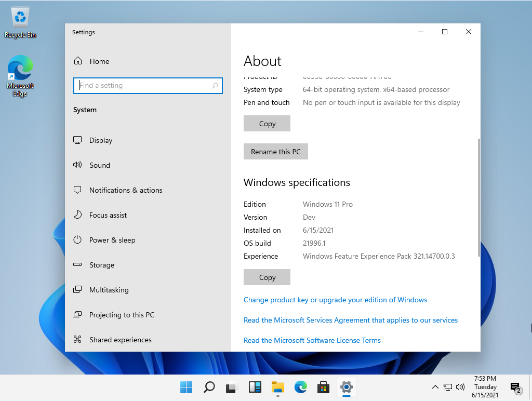Select the Multitasking settings icon
This screenshot has width=532, height=401.
pyautogui.click(x=77, y=290)
